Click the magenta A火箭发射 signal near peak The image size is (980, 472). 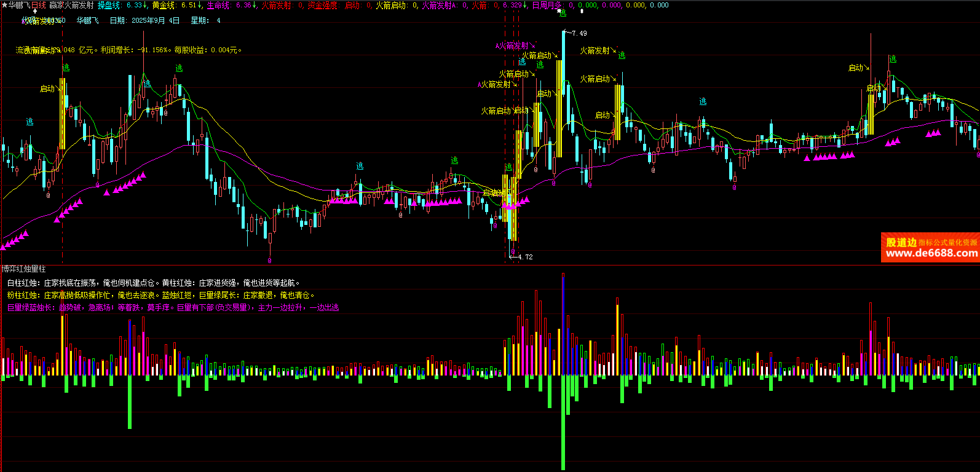513,45
